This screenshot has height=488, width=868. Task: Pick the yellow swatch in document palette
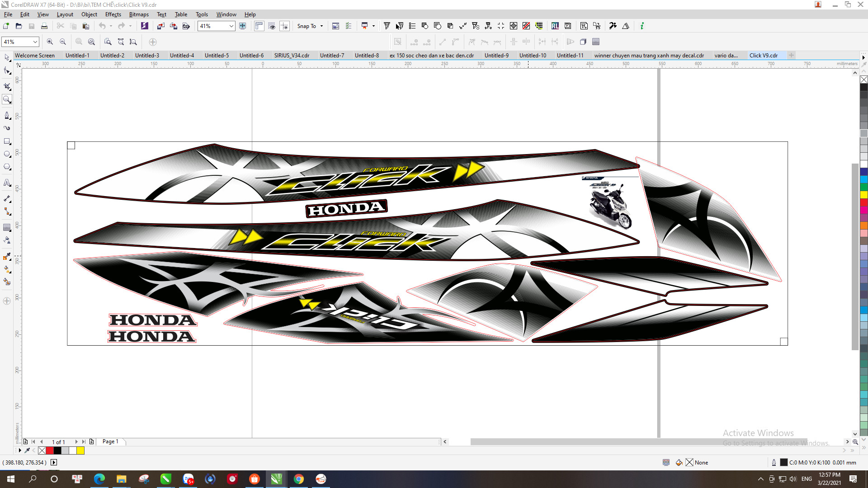click(x=80, y=450)
